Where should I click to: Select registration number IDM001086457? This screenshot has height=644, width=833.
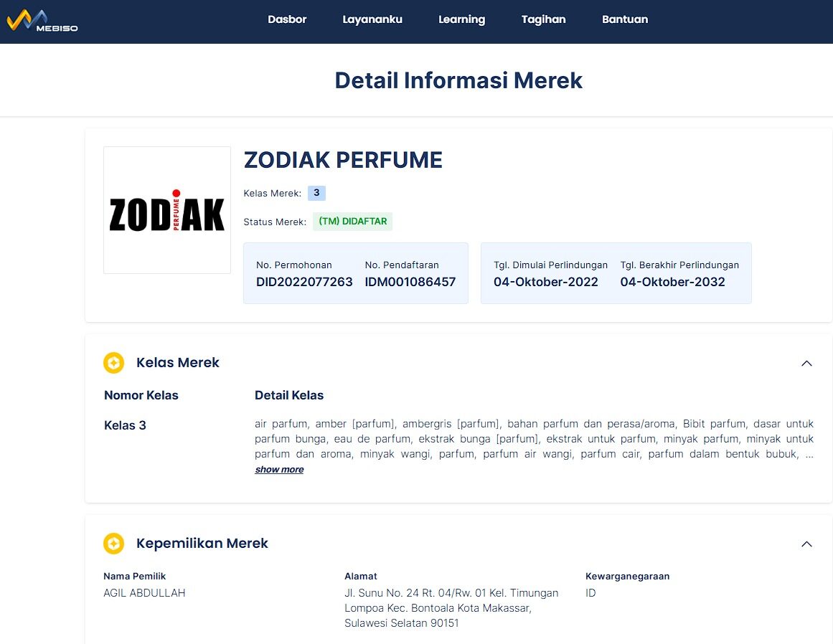pyautogui.click(x=410, y=282)
